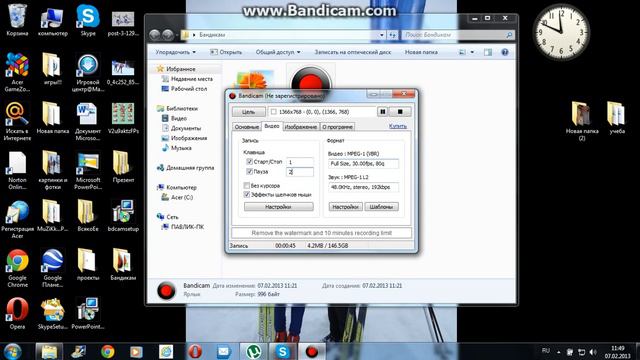Toggle the Пауза hotkey checkbox
This screenshot has width=640, height=360.
[249, 171]
